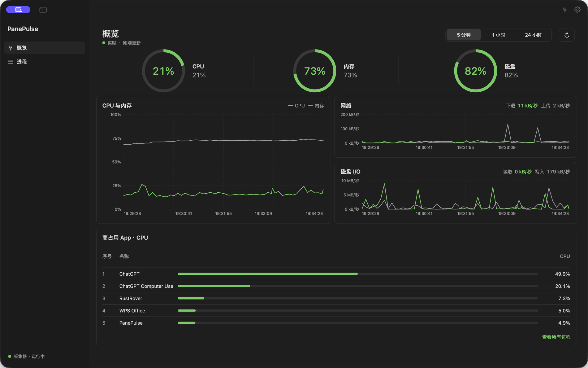Click the 网络 chart title

point(346,106)
